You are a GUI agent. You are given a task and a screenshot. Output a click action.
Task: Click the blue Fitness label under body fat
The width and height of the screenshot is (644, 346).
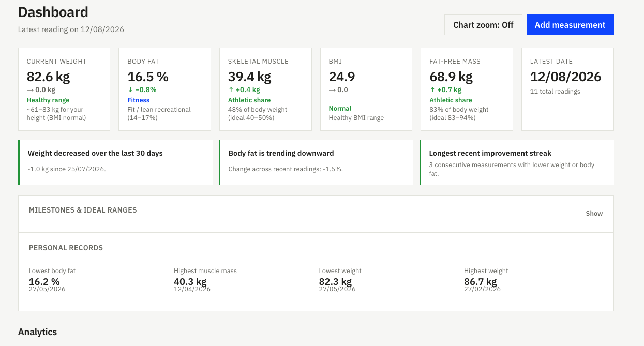[x=138, y=100]
